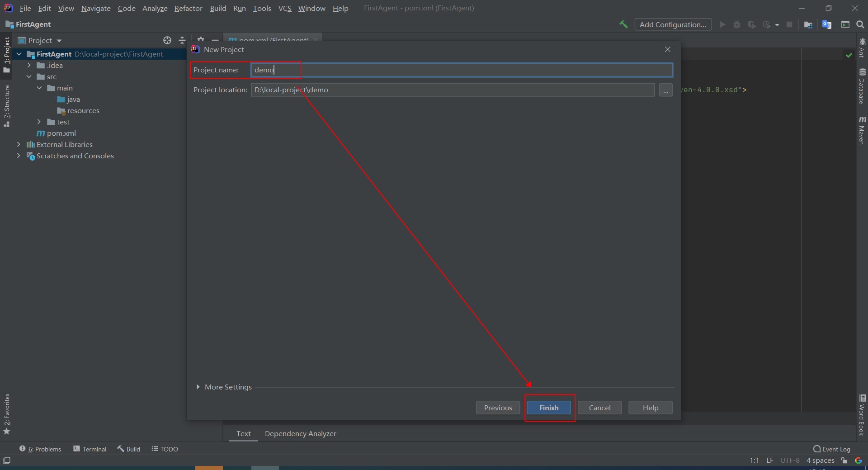
Task: Click the tool windows quick-access icon bottom left
Action: click(x=7, y=461)
